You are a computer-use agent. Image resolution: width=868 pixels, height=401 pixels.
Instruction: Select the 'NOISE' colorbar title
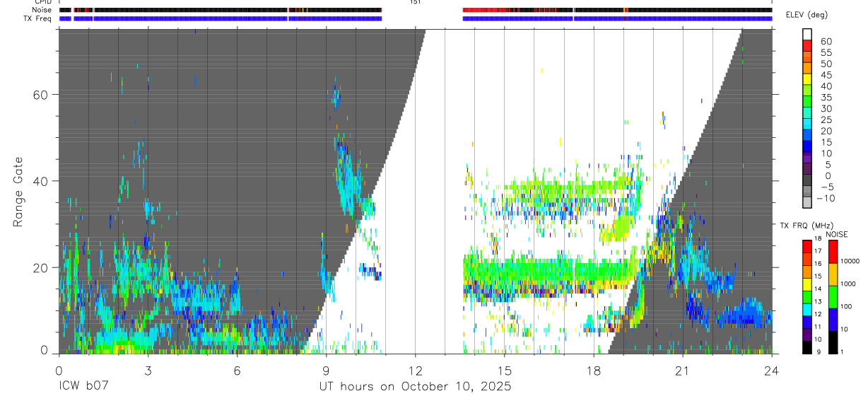(x=837, y=234)
